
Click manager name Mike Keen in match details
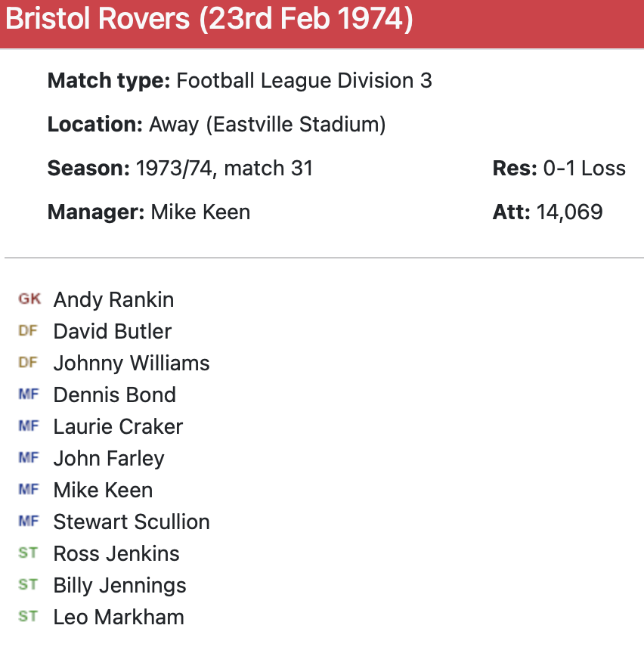pos(200,212)
